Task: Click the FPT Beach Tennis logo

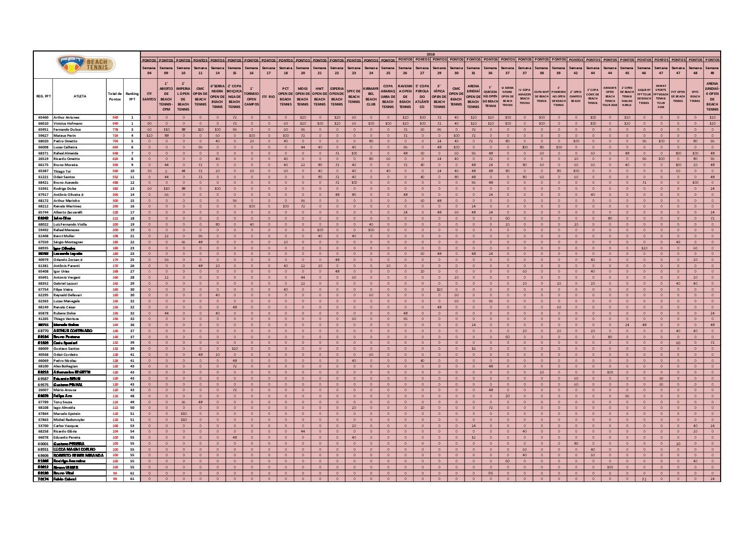Action: [x=87, y=64]
